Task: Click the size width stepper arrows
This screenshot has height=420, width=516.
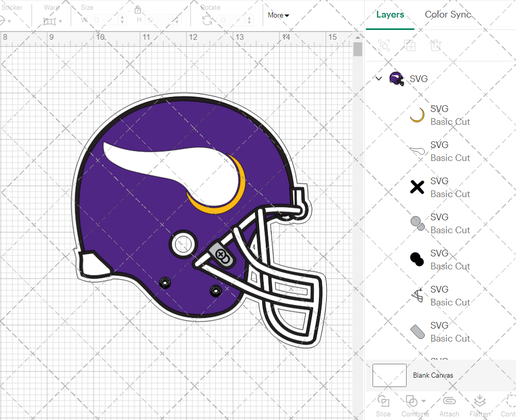Action: [x=122, y=20]
